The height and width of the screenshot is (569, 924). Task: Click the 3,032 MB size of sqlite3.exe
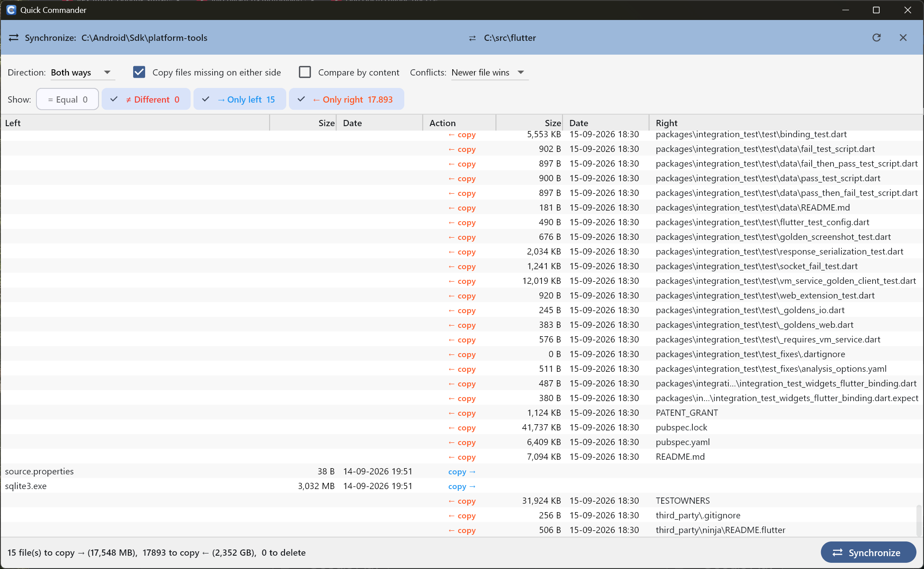coord(316,486)
